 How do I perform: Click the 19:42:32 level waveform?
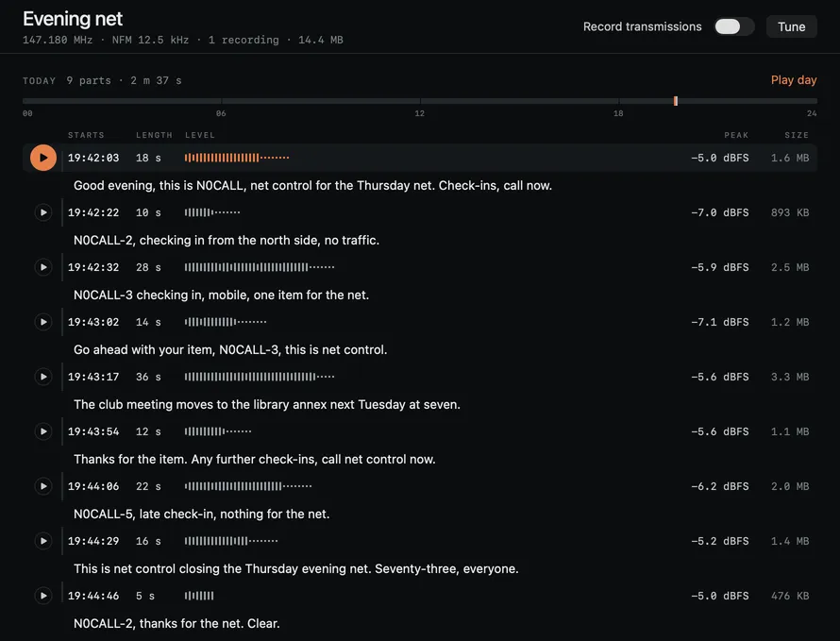tap(260, 267)
